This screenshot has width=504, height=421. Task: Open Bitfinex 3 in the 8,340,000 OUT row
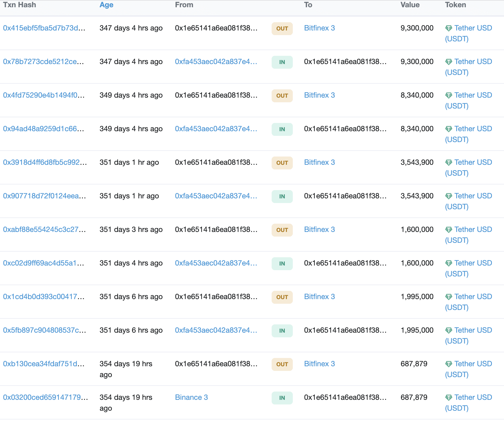[319, 95]
